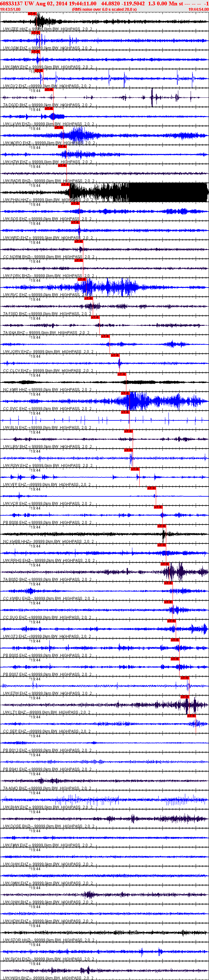The image size is (209, 980).
Task: Click the end time 19:44:54.00 label
Action: [198, 9]
